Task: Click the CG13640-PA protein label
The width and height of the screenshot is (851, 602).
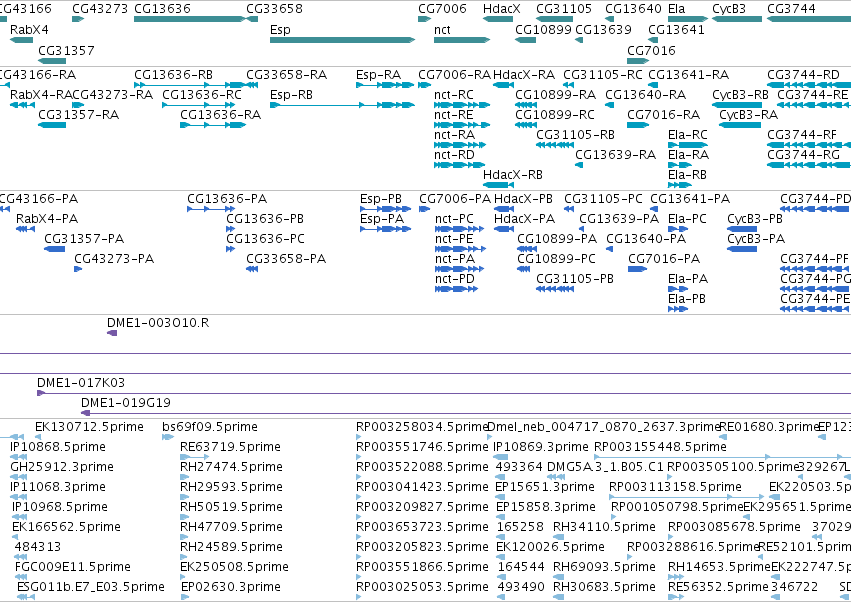Action: pyautogui.click(x=646, y=239)
